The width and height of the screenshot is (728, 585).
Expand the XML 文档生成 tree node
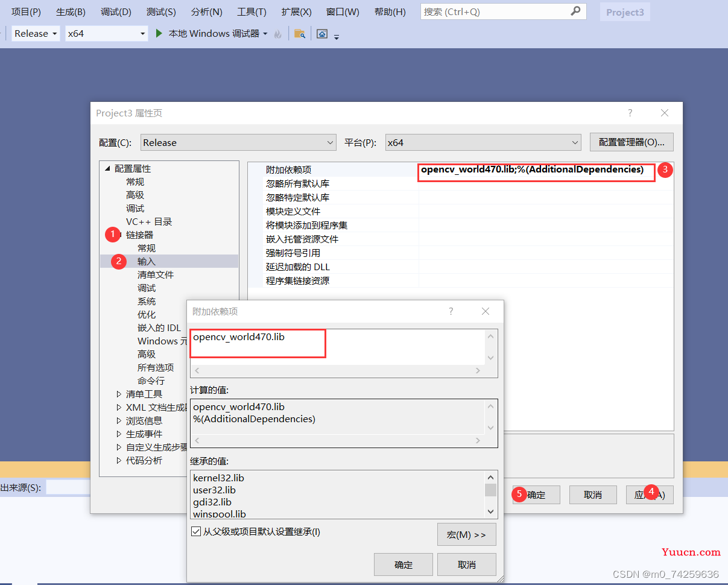[119, 408]
